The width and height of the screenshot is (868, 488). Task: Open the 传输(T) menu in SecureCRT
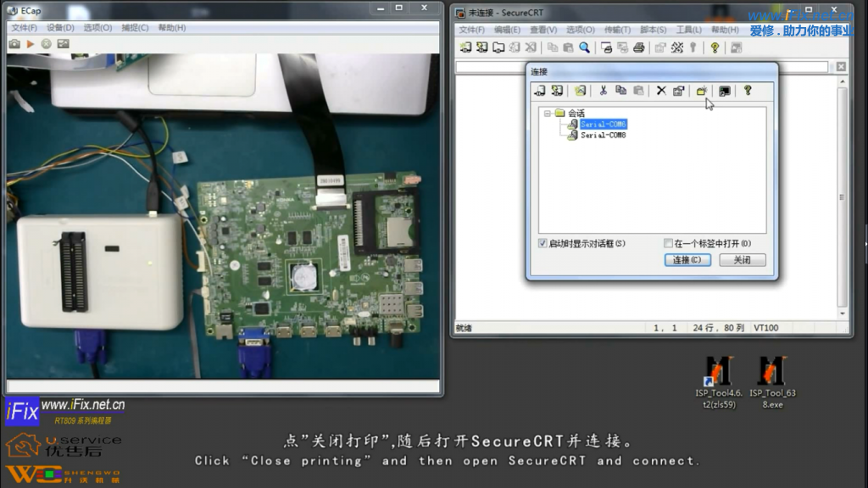tap(617, 30)
